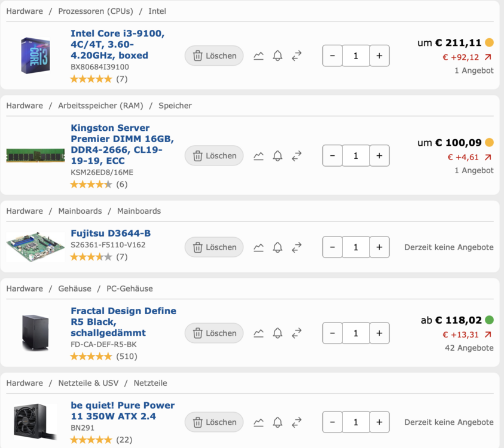The width and height of the screenshot is (504, 448).
Task: Decrease quantity of Kingston Server Premier RAM
Action: tap(332, 156)
